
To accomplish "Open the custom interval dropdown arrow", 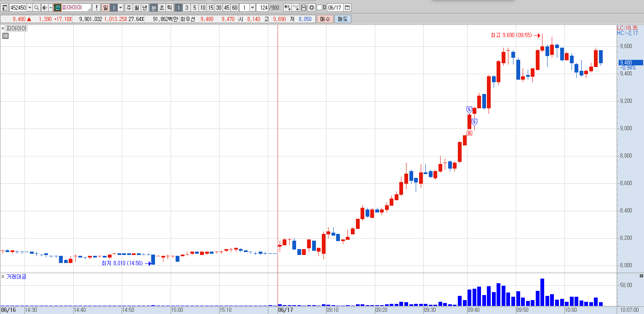I will 252,8.
